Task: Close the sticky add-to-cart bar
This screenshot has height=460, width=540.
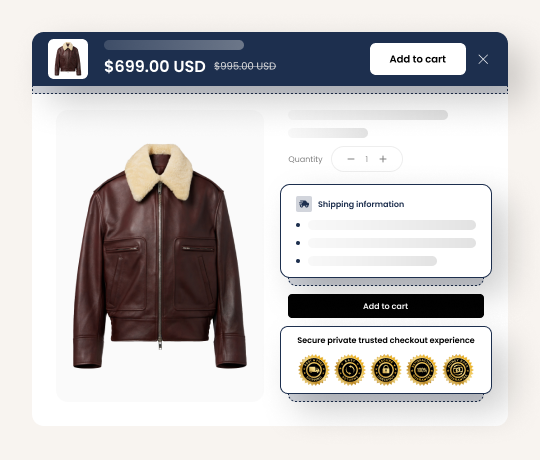Action: click(483, 59)
